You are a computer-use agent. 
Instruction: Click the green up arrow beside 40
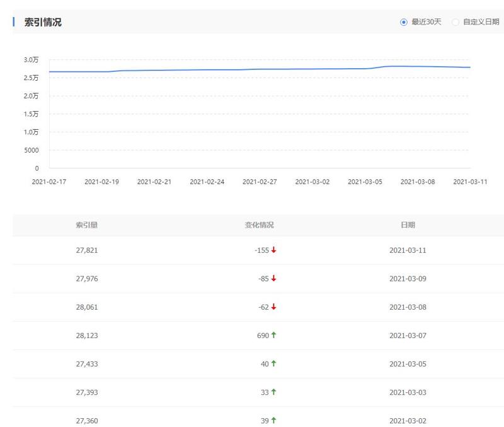tap(274, 364)
